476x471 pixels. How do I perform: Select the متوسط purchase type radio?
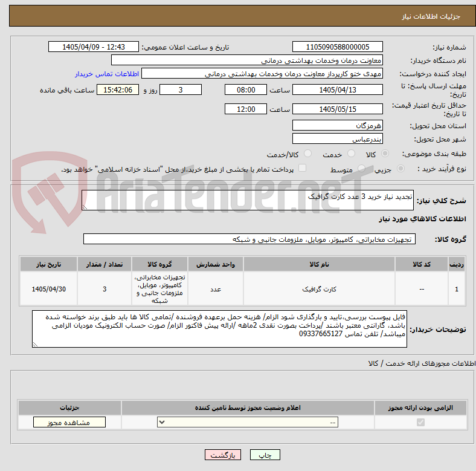(x=361, y=169)
